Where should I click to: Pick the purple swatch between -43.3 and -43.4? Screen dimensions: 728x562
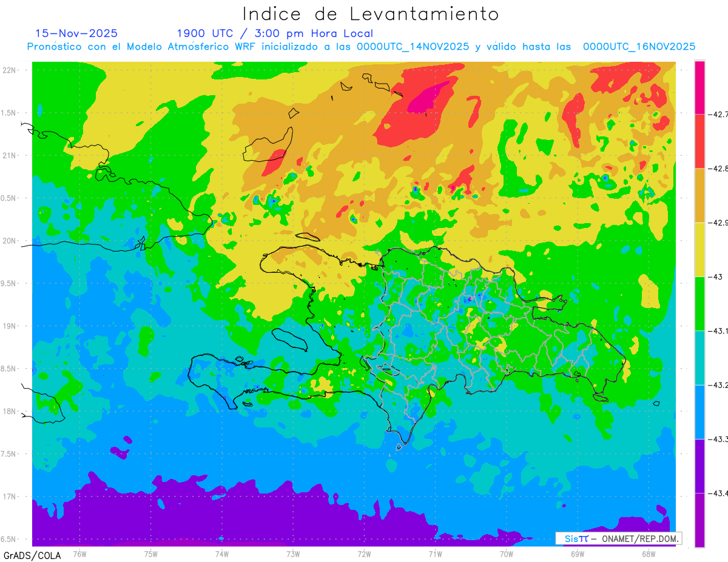click(699, 466)
